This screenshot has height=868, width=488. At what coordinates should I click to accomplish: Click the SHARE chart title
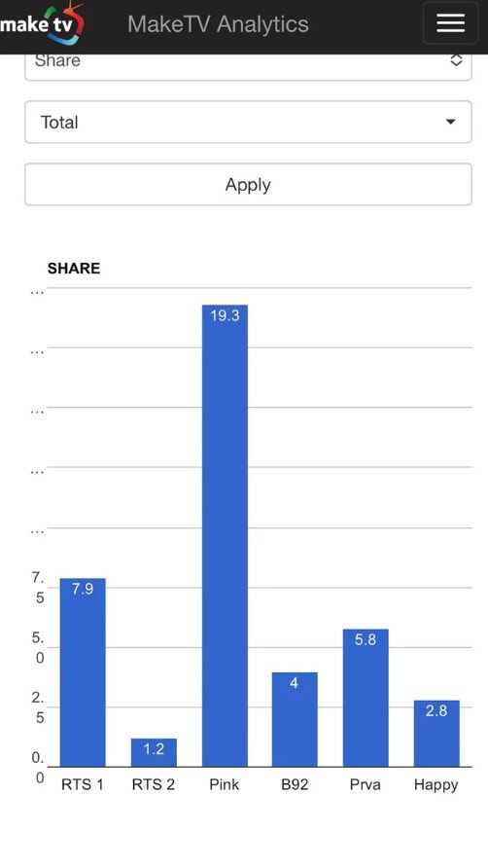pos(74,269)
